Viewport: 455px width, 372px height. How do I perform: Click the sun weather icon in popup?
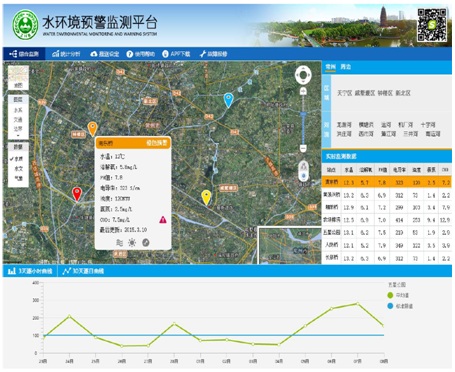[132, 243]
